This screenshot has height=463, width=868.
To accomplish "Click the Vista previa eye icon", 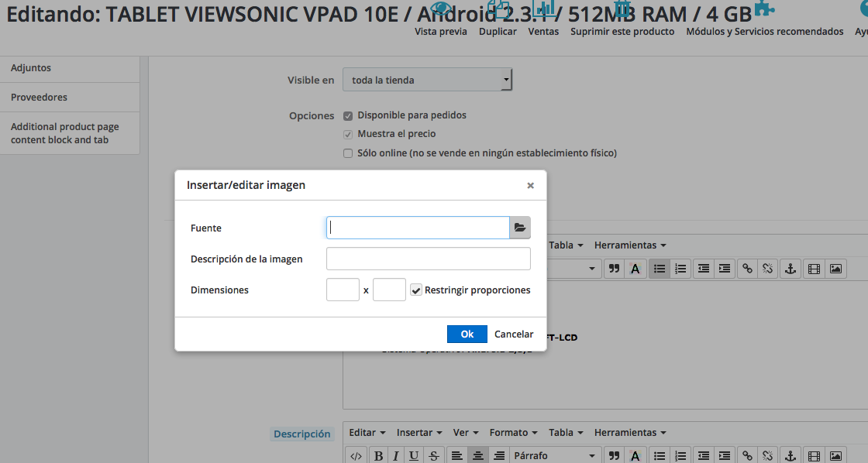I will point(441,8).
